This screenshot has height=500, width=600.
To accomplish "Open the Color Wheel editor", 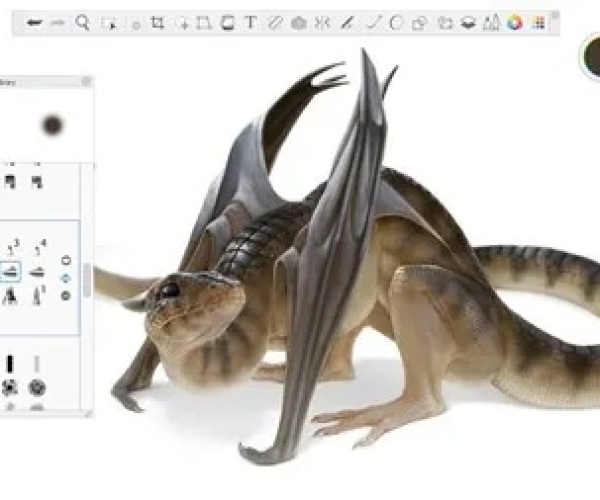I will 515,22.
